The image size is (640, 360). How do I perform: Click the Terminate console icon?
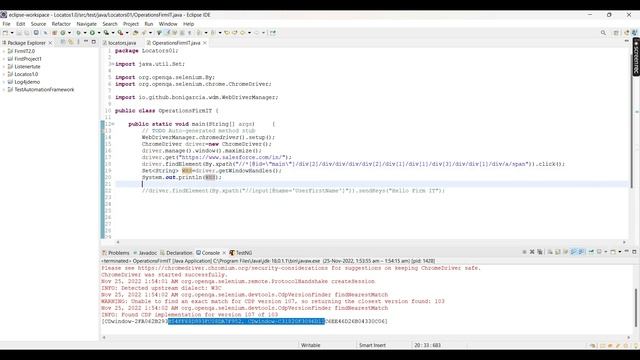click(x=524, y=252)
